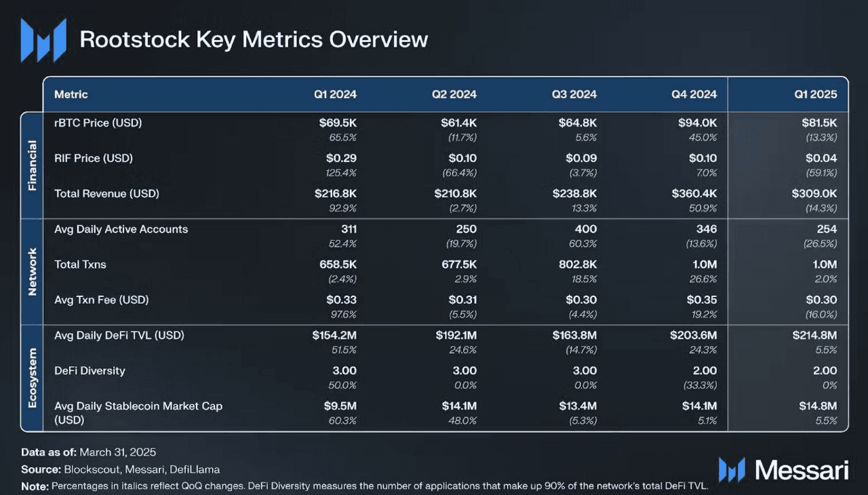This screenshot has height=495, width=868.
Task: Select the Avg Daily Active Accounts label
Action: [121, 229]
